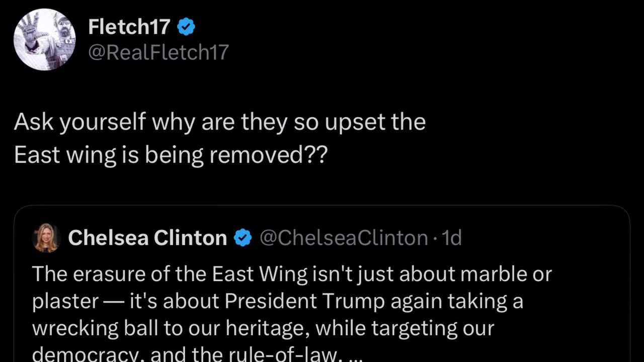Open the @ChelseaClinton handle

point(343,238)
